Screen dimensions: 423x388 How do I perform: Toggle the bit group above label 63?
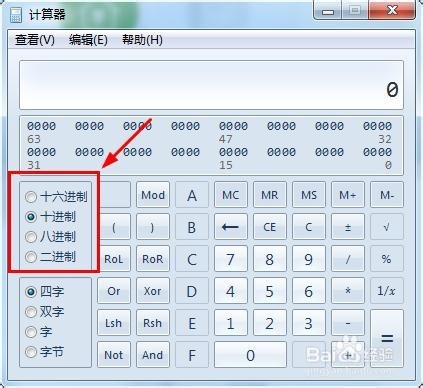click(41, 126)
